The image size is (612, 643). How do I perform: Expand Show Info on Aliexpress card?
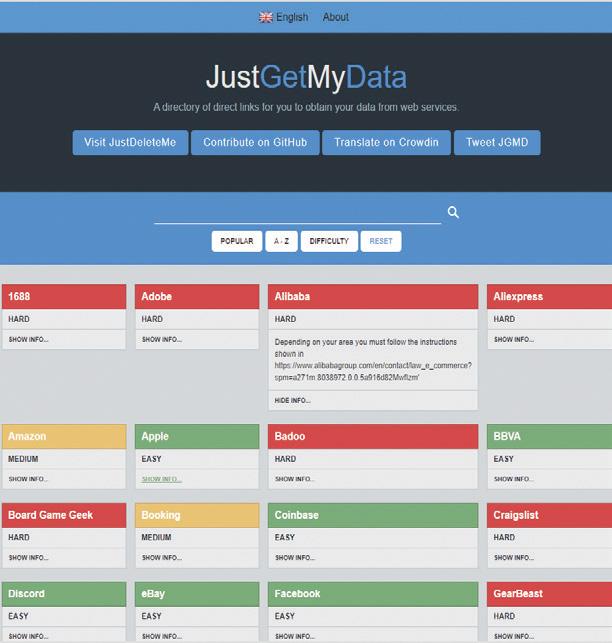[514, 340]
